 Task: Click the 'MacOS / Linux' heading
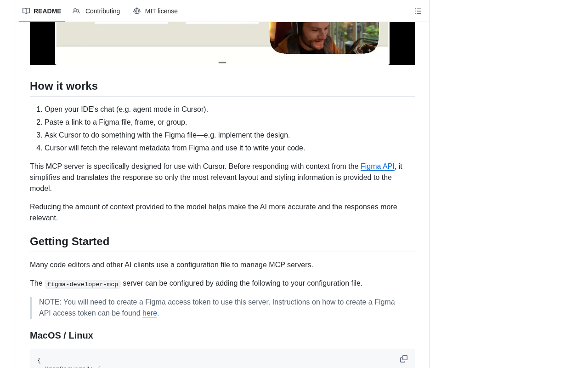tap(62, 336)
